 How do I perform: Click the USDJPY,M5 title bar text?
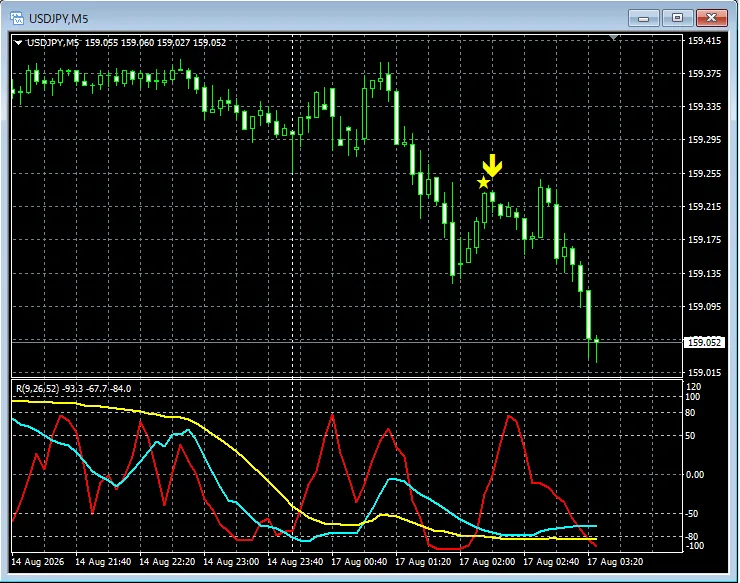tap(59, 19)
